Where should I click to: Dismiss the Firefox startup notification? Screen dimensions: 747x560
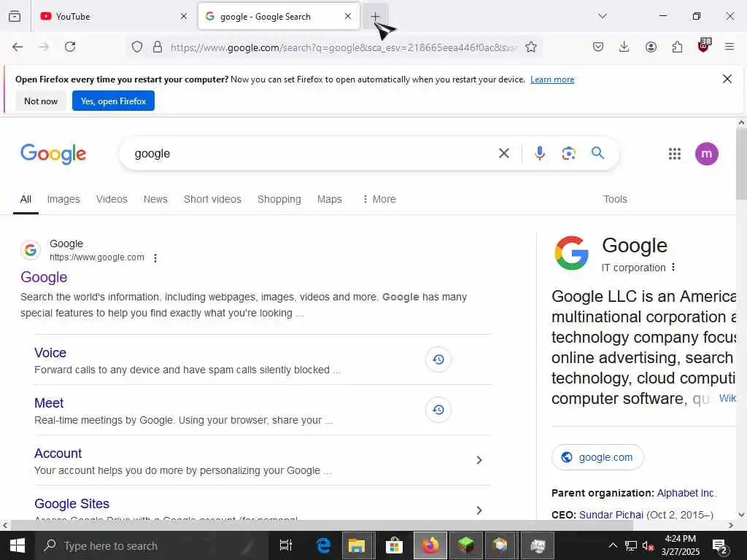click(727, 79)
